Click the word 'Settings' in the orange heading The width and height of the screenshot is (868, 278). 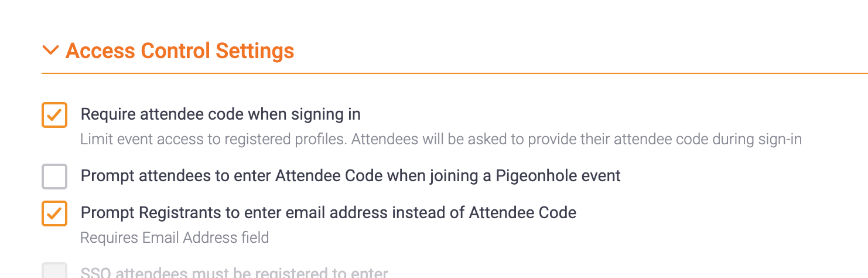(255, 51)
